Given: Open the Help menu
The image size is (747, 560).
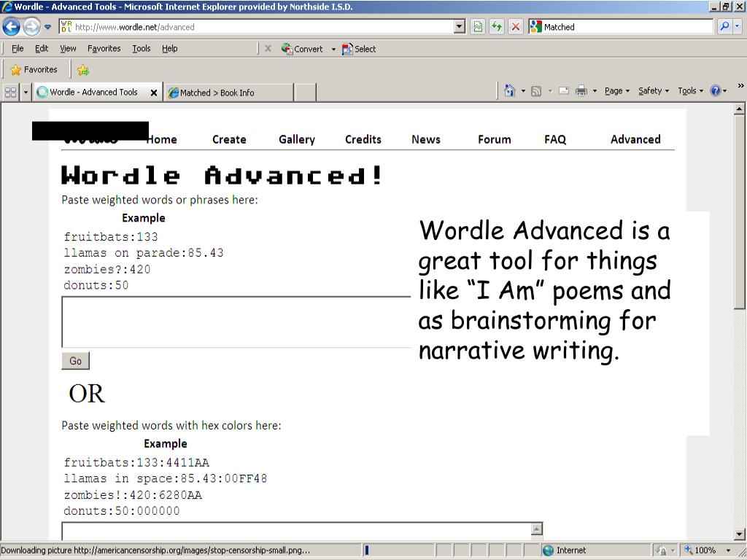Looking at the screenshot, I should [x=169, y=49].
